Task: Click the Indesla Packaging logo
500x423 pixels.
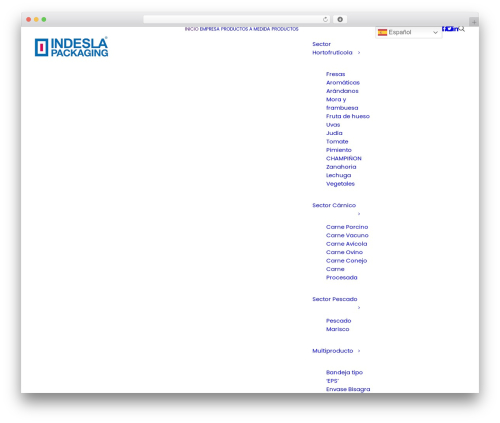Action: 71,47
